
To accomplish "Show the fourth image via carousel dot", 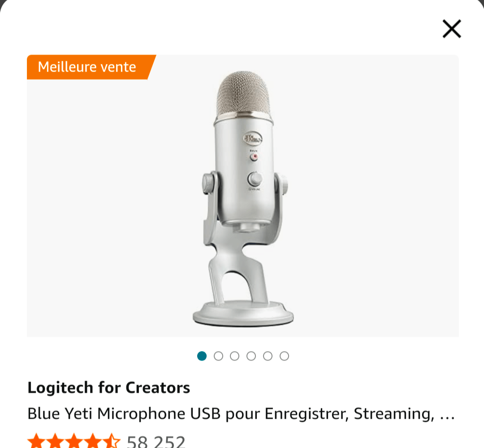I will click(x=251, y=356).
